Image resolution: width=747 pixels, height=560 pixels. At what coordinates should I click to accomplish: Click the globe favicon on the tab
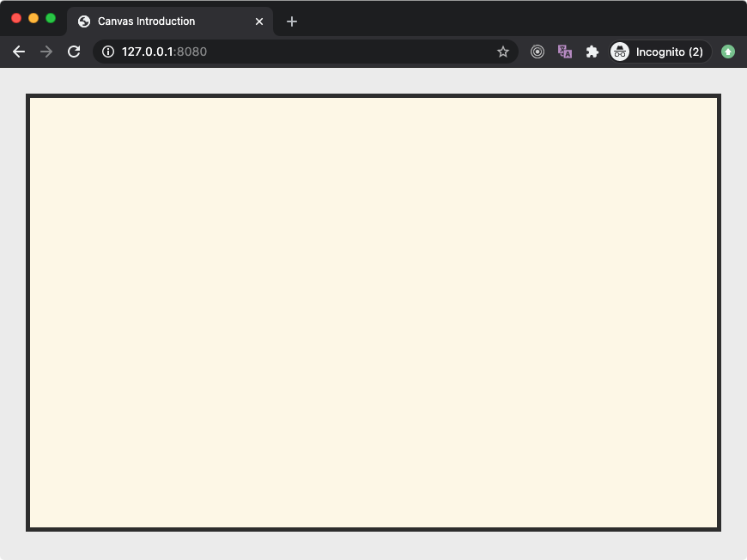point(82,21)
